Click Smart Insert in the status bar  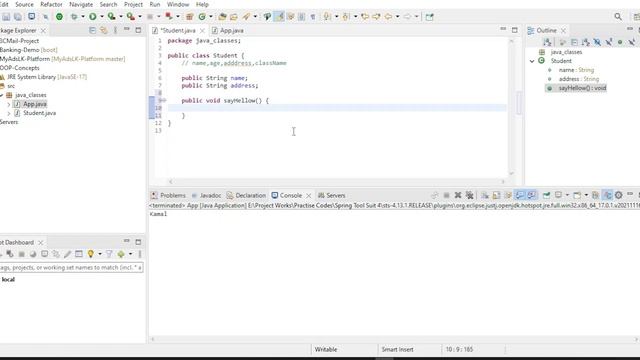(x=398, y=349)
